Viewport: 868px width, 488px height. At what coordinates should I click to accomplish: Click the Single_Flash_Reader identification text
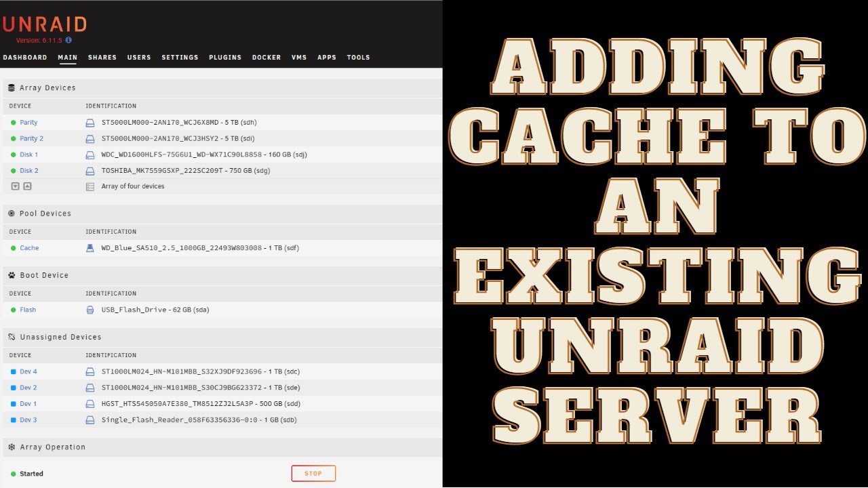pyautogui.click(x=199, y=420)
